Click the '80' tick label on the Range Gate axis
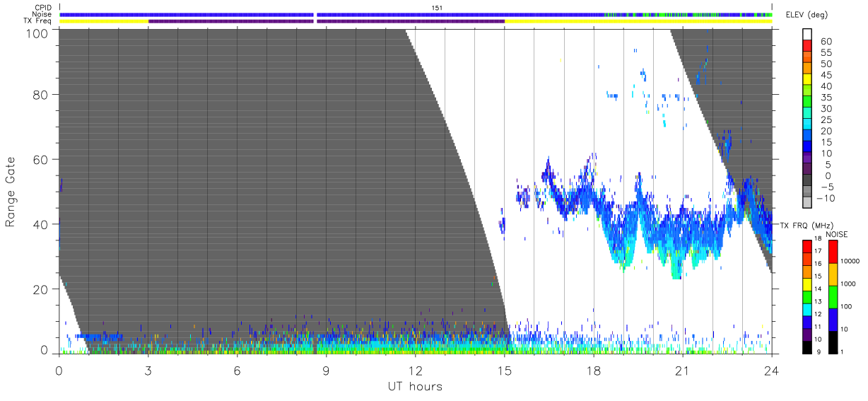 click(40, 94)
